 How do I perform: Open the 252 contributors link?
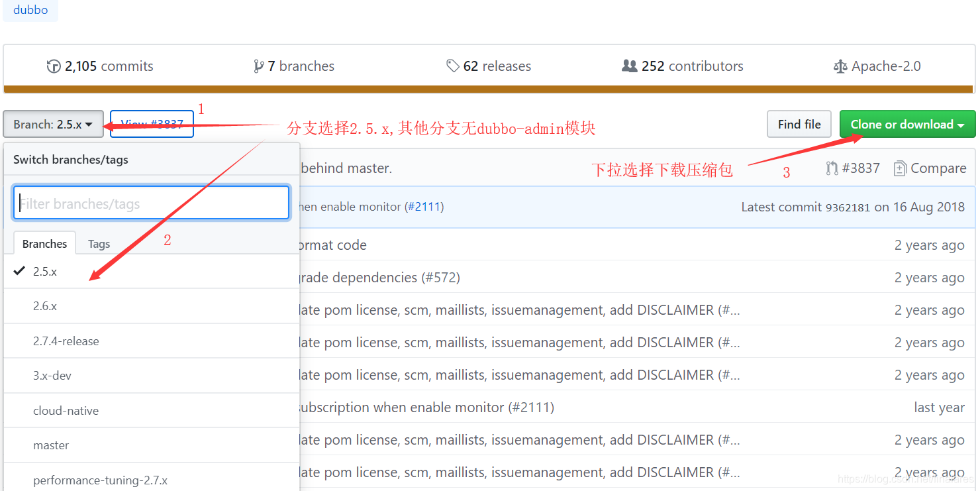click(683, 66)
